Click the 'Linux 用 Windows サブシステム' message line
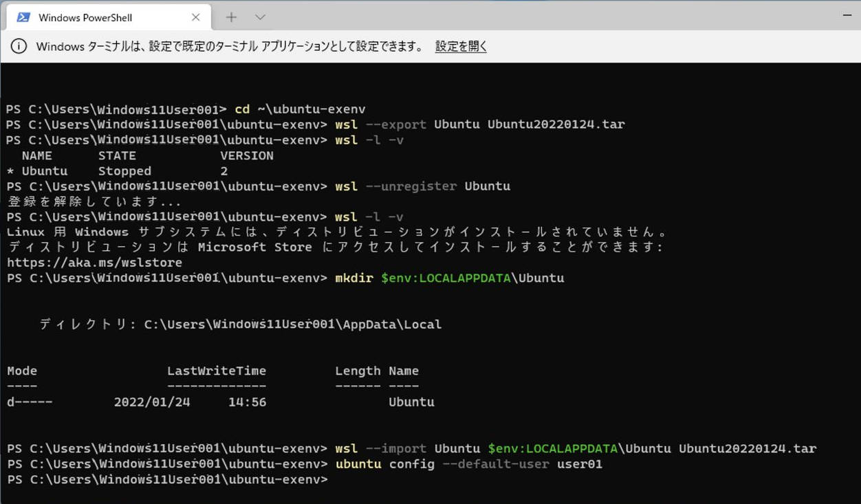The image size is (861, 504). point(336,232)
